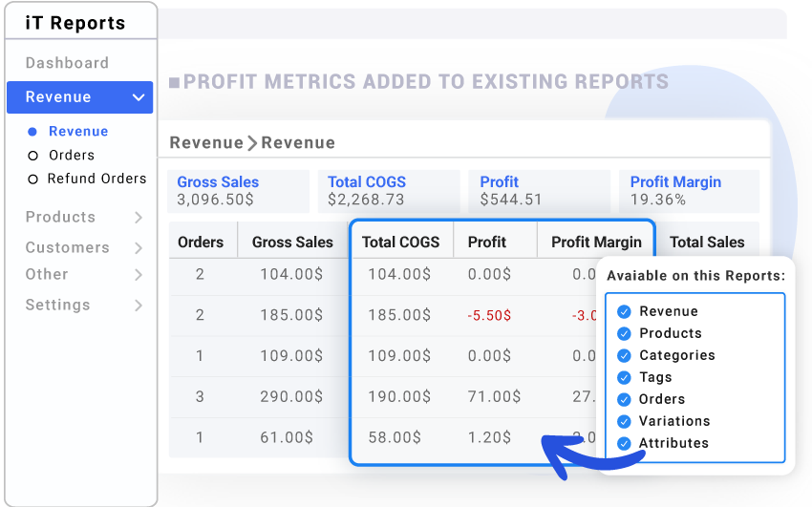Toggle the Products report checkmark

pos(624,333)
